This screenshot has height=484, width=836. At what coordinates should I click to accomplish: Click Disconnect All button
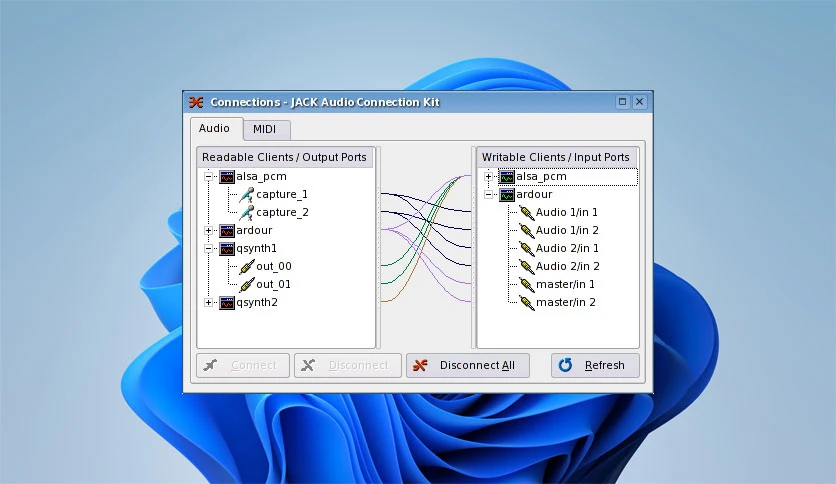tap(468, 366)
